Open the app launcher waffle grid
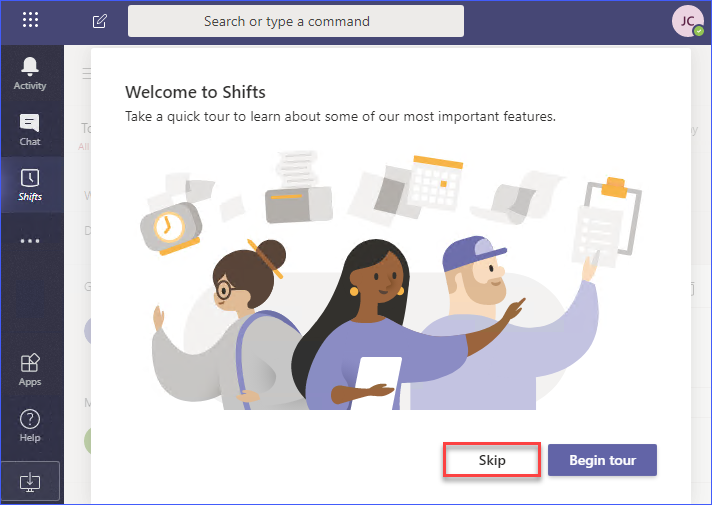 click(30, 20)
